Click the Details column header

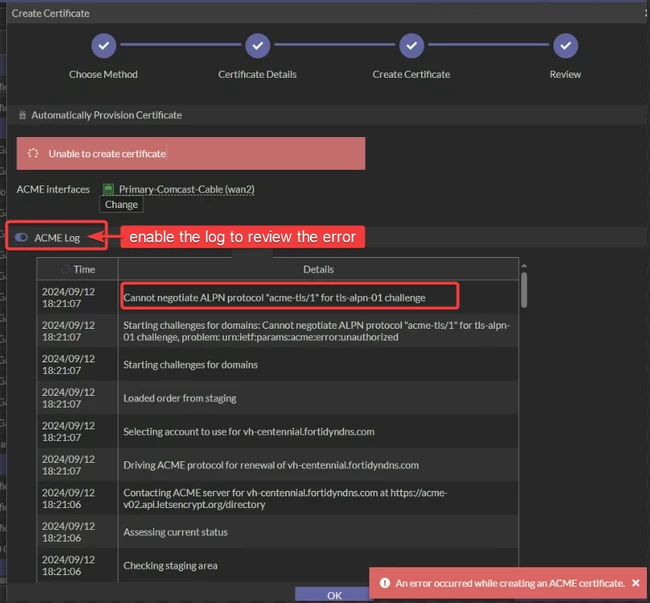318,269
